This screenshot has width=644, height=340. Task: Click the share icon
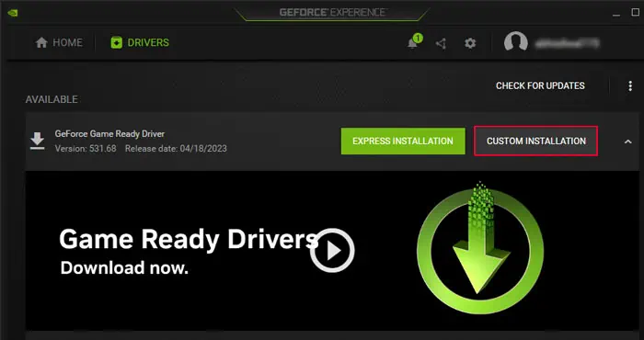441,43
